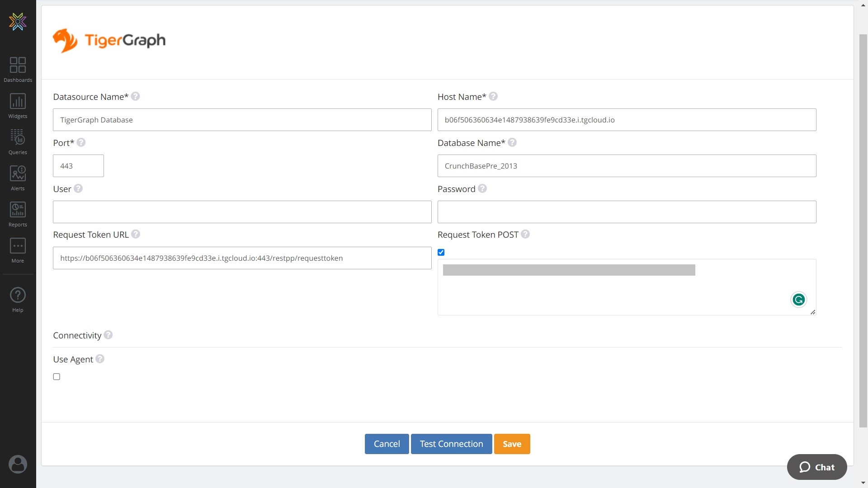Select the Widgets sidebar icon

[18, 105]
